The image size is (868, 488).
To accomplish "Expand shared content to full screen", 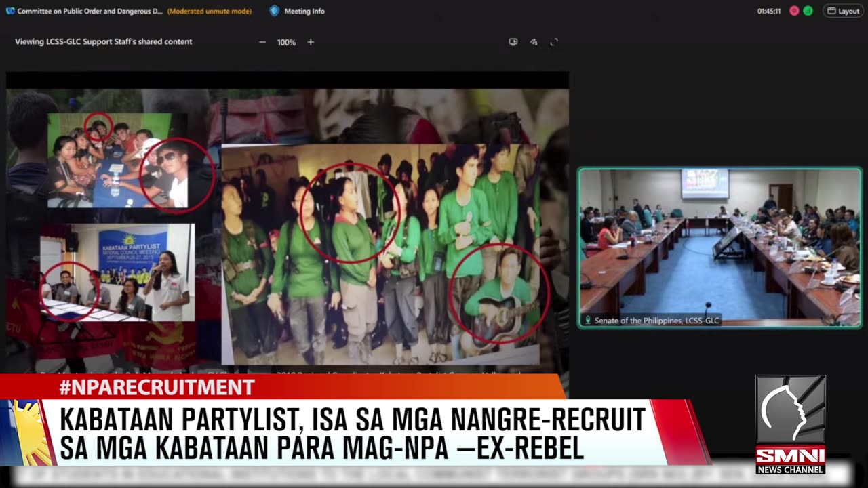I will click(554, 42).
